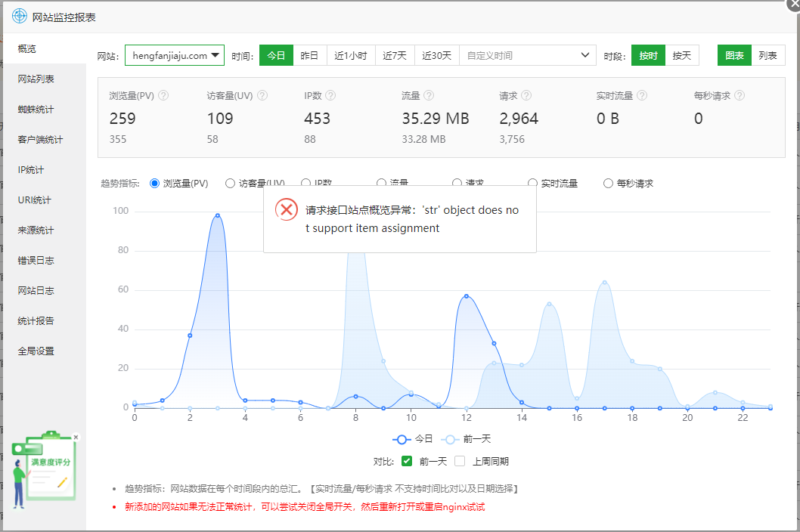Open the 客户端统计 sidebar tab
Image resolution: width=800 pixels, height=532 pixels.
[44, 139]
